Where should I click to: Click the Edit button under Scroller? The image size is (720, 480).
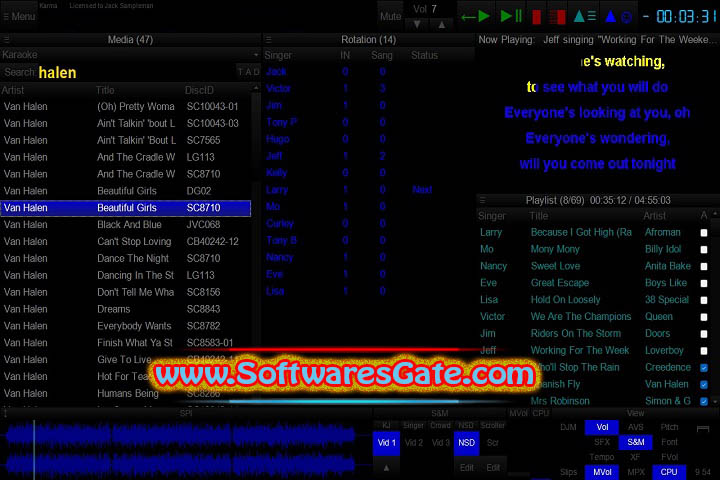(493, 468)
